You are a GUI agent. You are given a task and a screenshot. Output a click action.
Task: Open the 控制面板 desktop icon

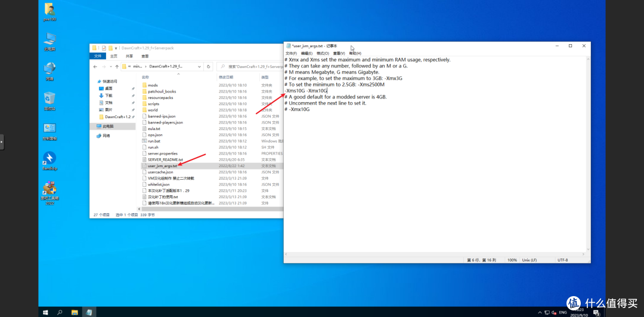pos(49,131)
